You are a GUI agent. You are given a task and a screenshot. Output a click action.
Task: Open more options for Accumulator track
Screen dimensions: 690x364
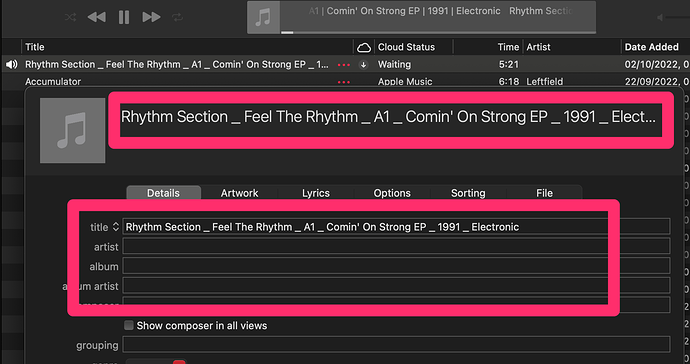pyautogui.click(x=344, y=82)
